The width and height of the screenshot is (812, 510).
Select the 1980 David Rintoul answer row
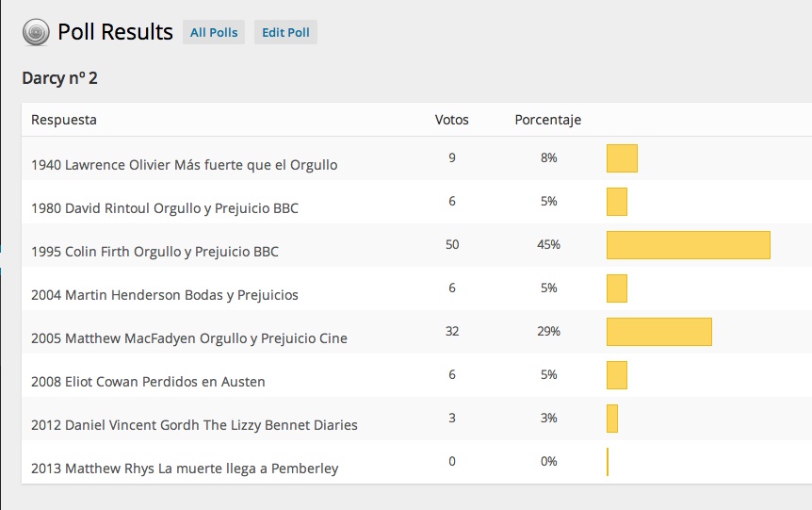click(x=165, y=208)
